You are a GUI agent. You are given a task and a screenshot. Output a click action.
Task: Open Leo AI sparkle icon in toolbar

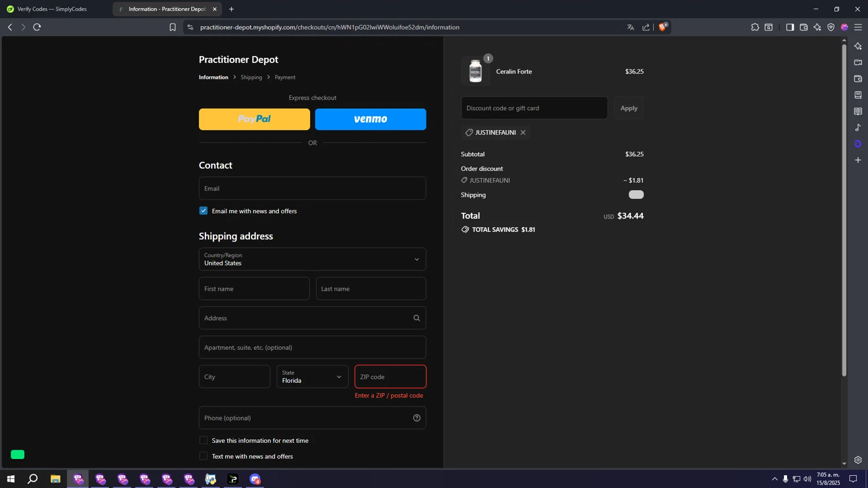[x=817, y=27]
